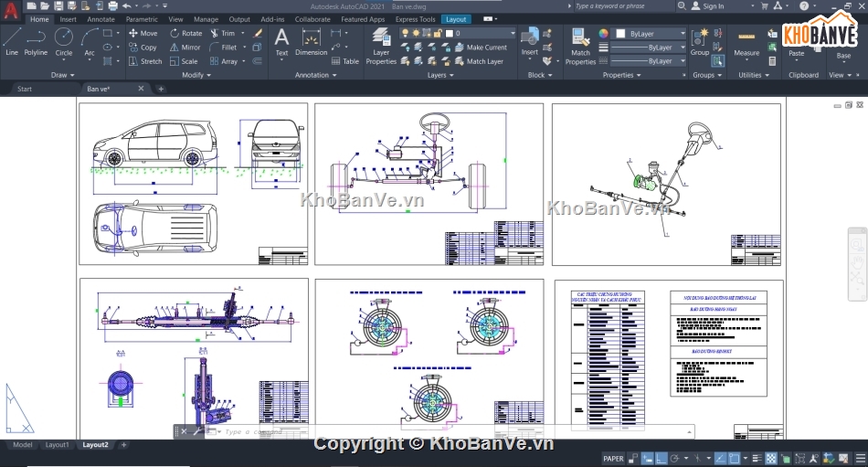This screenshot has height=467, width=868.
Task: Activate the Rotate command
Action: (x=186, y=33)
